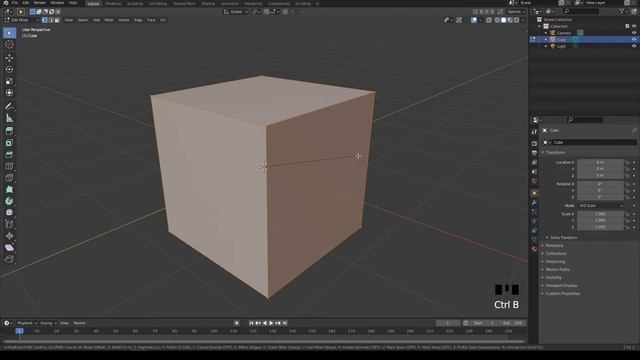Play the animation forward
640x360 pixels.
271,323
